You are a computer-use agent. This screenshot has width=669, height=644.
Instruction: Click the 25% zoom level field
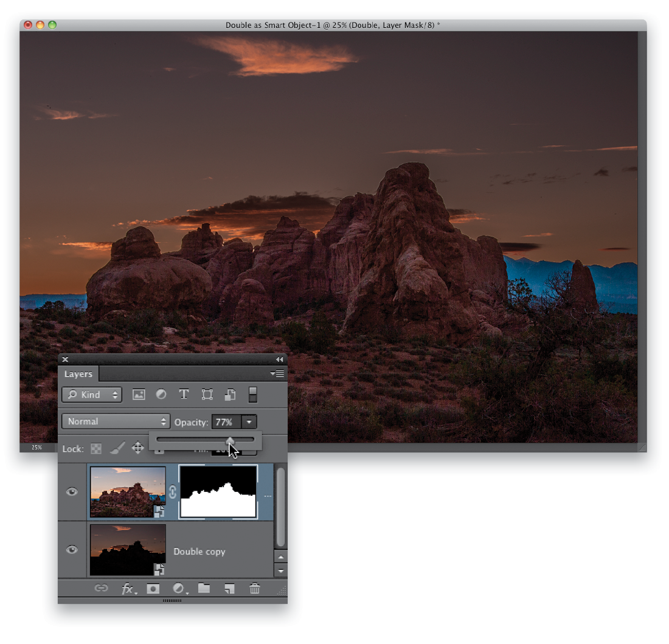[x=36, y=448]
